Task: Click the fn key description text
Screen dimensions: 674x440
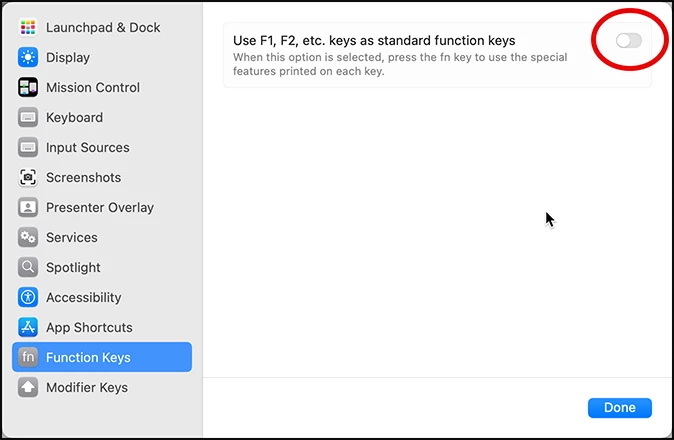Action: tap(400, 63)
